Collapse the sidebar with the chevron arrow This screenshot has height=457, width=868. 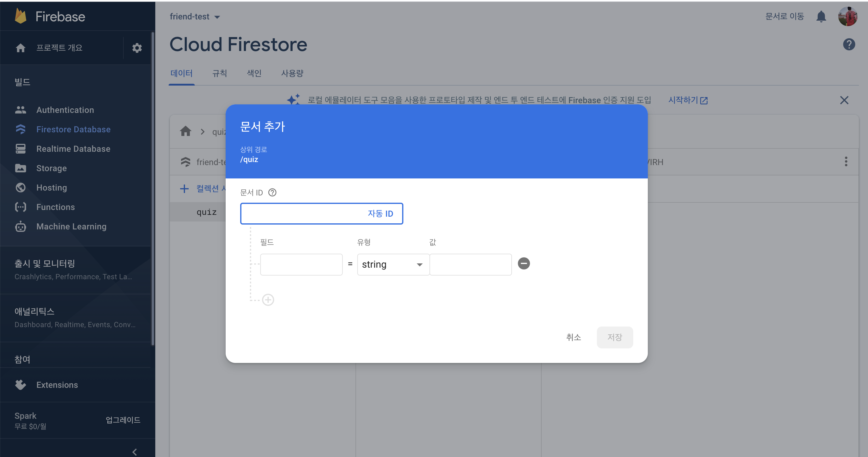pyautogui.click(x=134, y=452)
